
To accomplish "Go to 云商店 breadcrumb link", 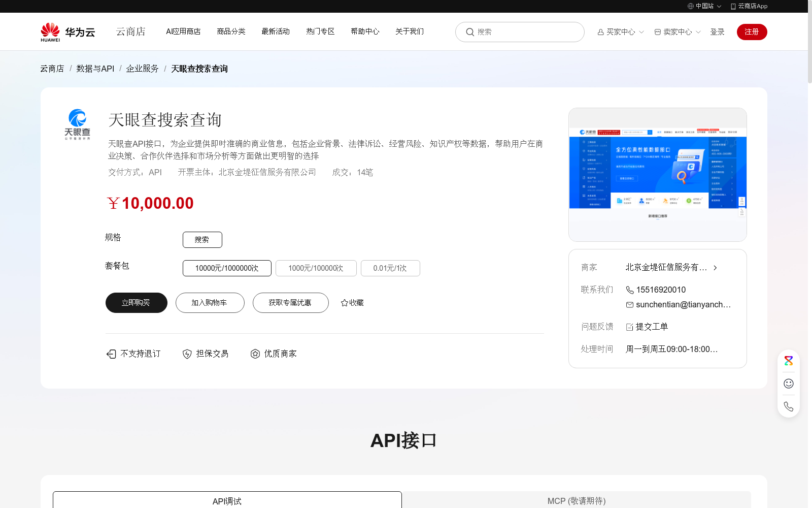I will [x=52, y=69].
